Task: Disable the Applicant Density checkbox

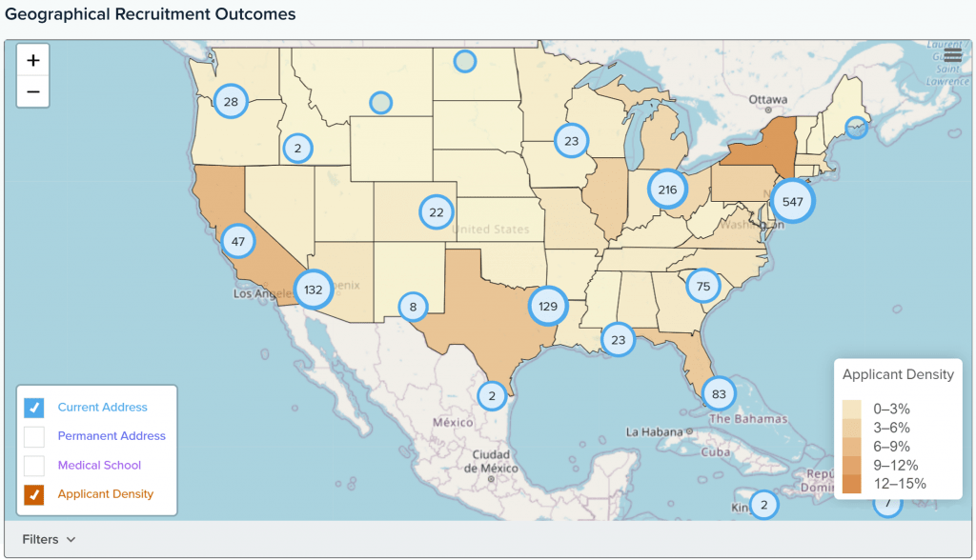Action: 34,494
